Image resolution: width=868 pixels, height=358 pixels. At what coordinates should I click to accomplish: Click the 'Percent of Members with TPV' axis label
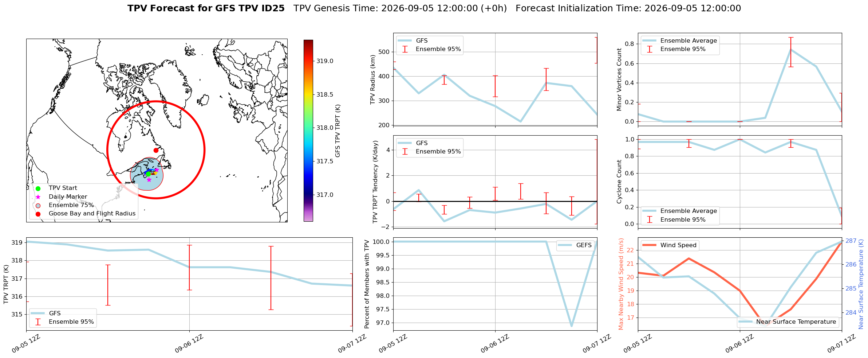tap(367, 284)
